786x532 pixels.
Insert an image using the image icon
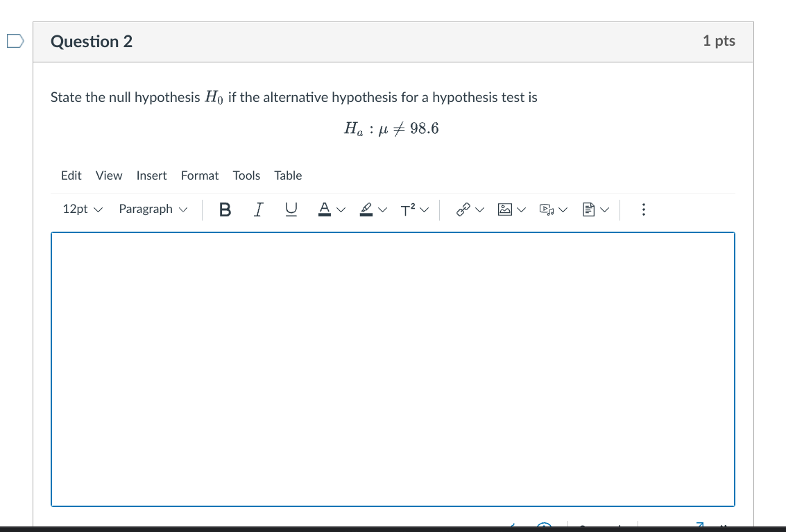[x=506, y=209]
